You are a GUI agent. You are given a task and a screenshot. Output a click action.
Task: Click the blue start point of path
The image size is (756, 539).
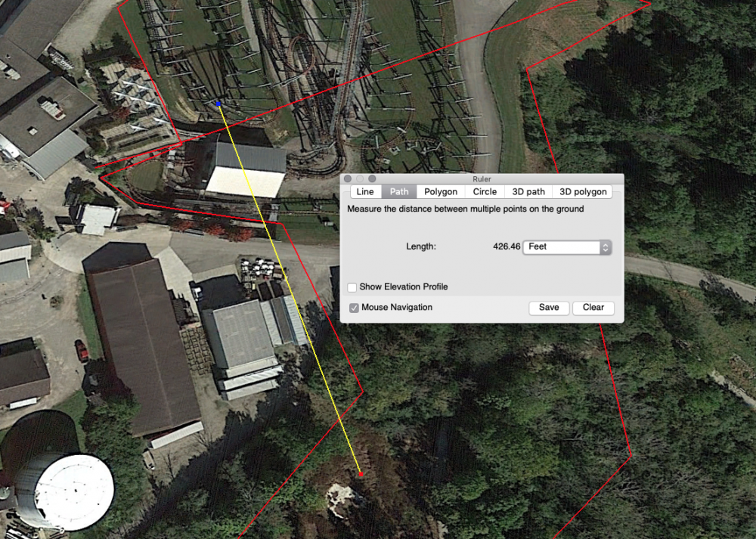tap(218, 103)
